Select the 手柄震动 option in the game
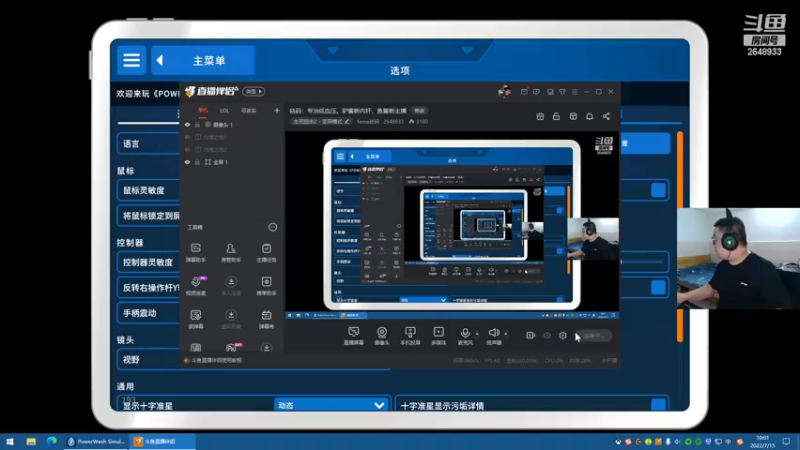Viewport: 800px width, 450px height. click(148, 313)
